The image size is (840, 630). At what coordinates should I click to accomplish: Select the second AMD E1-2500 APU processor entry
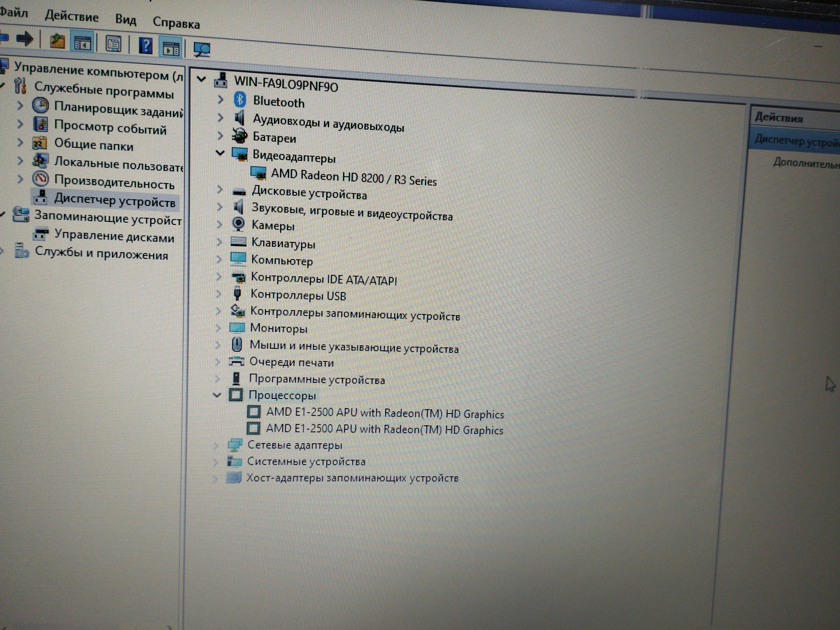point(385,429)
